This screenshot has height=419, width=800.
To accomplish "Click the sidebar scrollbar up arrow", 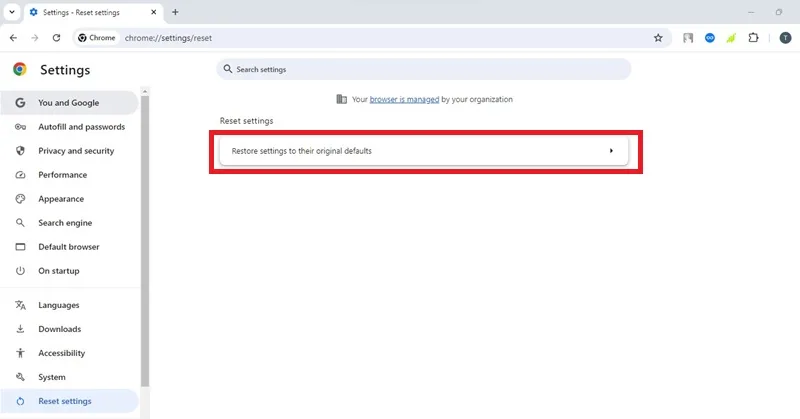I will point(145,91).
